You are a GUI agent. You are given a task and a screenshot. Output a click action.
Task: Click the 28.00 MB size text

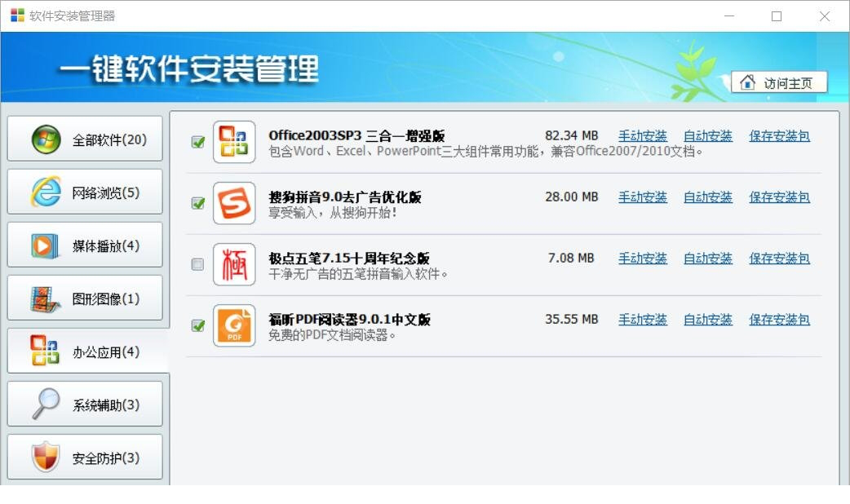click(571, 197)
